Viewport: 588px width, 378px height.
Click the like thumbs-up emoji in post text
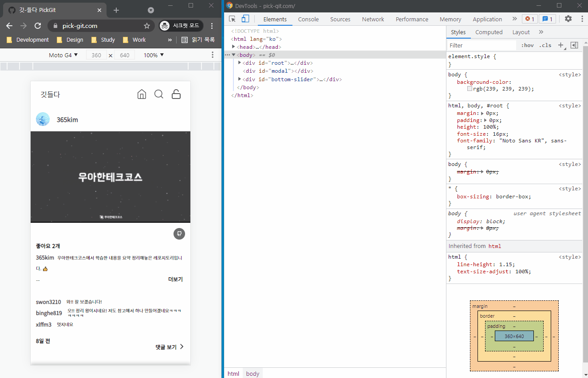[45, 269]
